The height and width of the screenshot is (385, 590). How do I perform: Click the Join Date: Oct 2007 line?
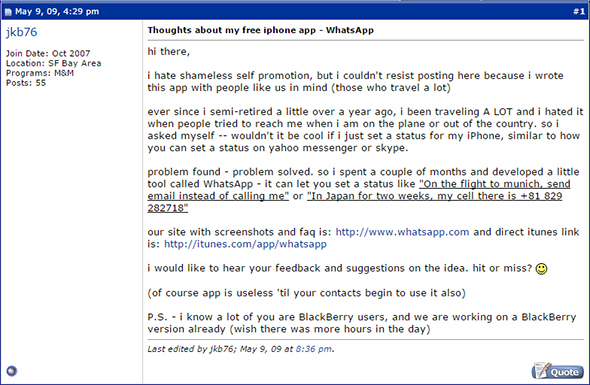tap(48, 53)
